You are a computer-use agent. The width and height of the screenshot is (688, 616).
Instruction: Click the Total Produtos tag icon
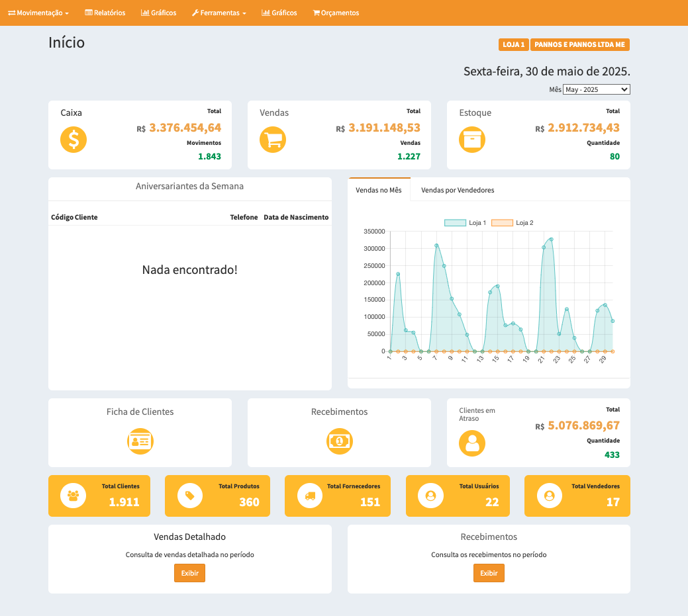(189, 496)
